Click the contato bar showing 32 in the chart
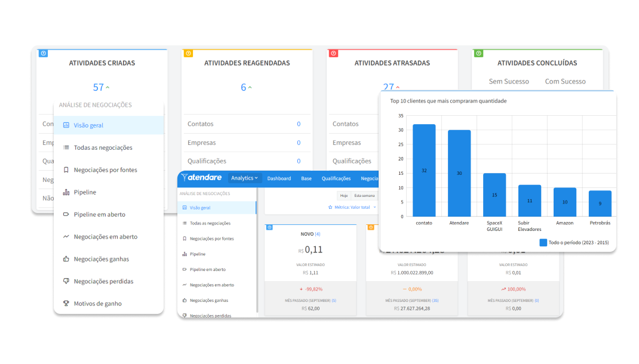The height and width of the screenshot is (364, 639). pos(424,170)
